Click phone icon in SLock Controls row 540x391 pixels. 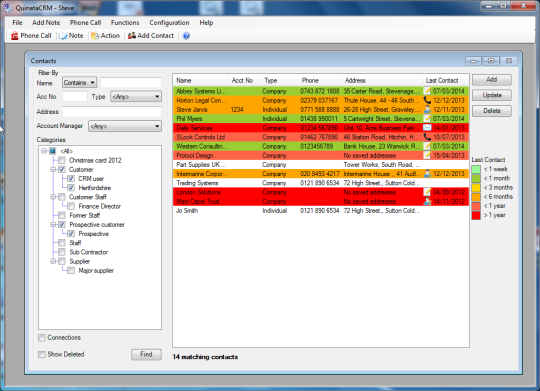427,137
